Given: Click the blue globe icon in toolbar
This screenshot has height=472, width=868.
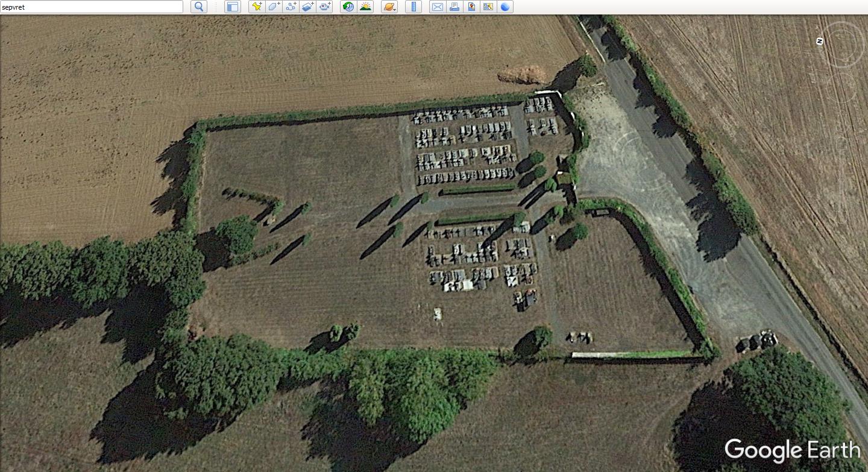Looking at the screenshot, I should (x=505, y=7).
